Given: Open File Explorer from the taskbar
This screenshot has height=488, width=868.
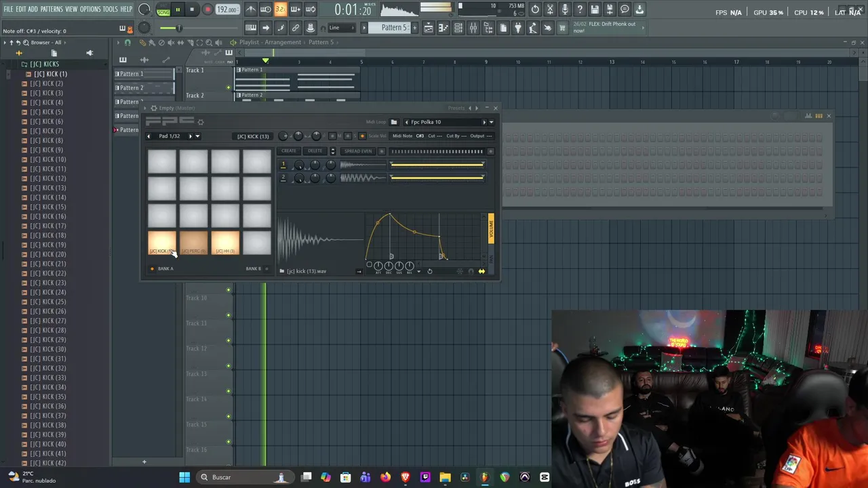Looking at the screenshot, I should click(x=446, y=477).
